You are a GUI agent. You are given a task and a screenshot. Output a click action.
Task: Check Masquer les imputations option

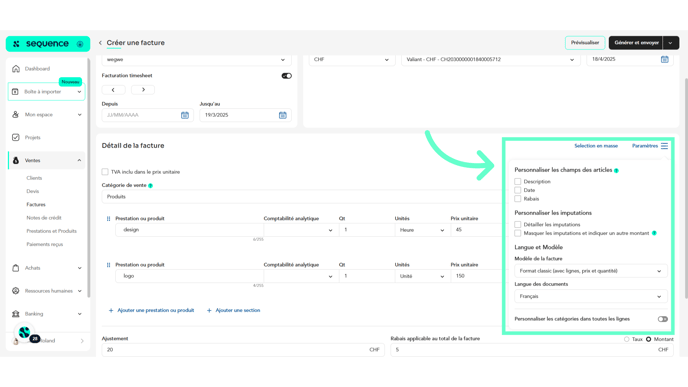518,233
